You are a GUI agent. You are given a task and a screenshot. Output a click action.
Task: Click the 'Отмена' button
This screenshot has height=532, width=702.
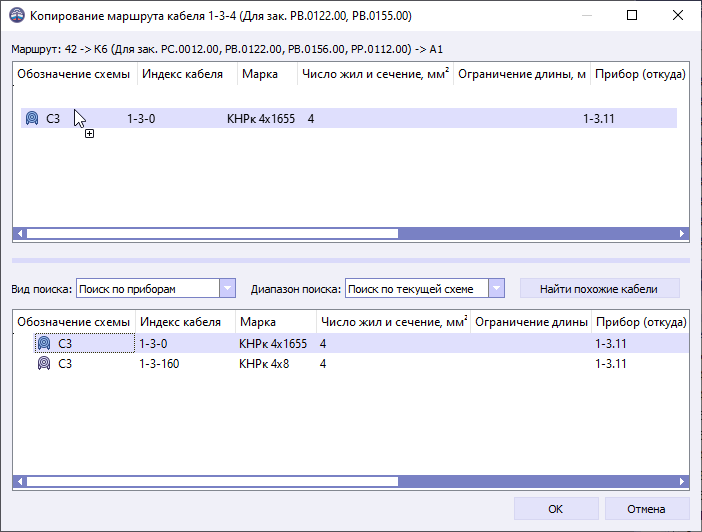[x=646, y=509]
